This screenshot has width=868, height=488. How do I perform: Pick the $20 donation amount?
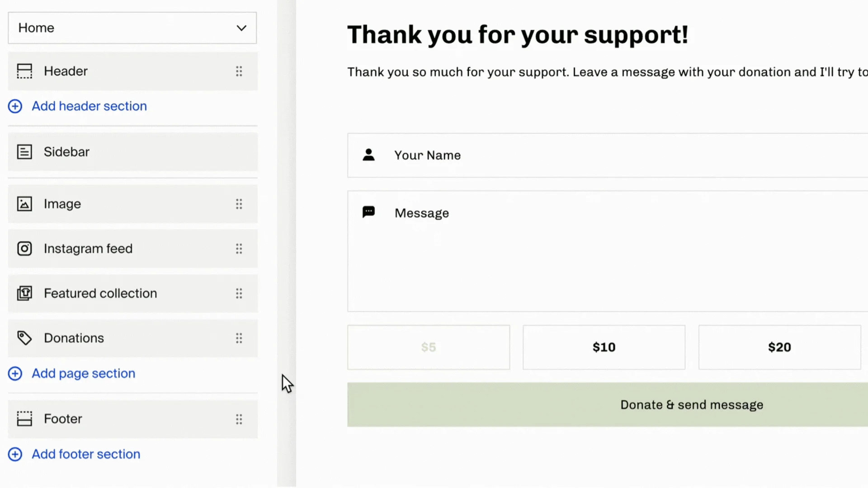pyautogui.click(x=779, y=347)
